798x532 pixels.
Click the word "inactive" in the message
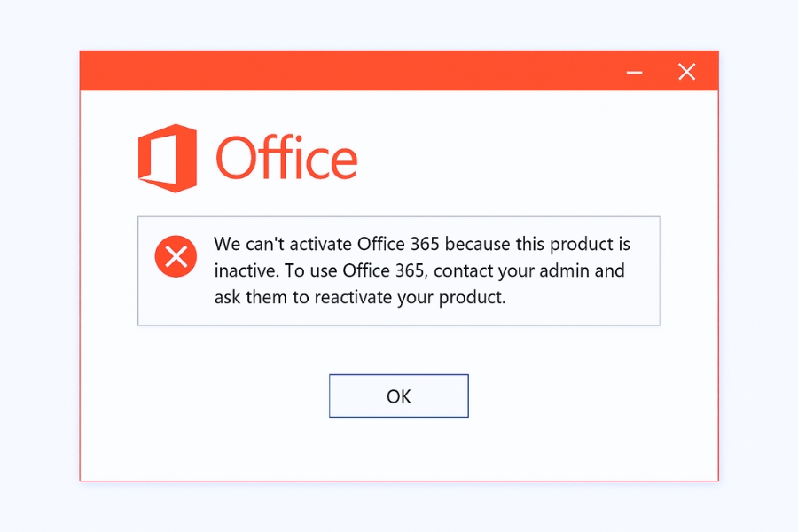point(245,270)
